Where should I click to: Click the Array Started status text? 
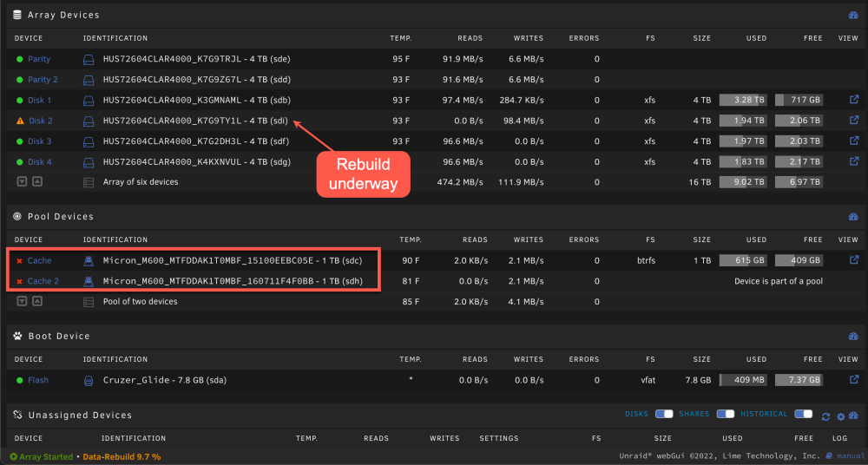(x=47, y=457)
